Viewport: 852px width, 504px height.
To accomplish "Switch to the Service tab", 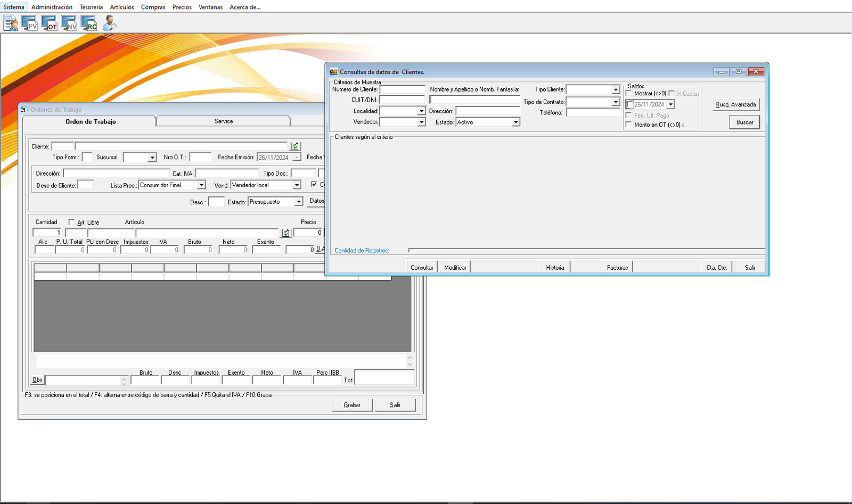I will (x=224, y=121).
